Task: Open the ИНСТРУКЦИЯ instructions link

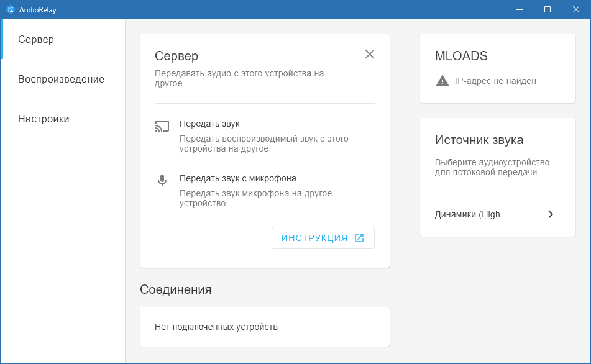Action: point(323,237)
